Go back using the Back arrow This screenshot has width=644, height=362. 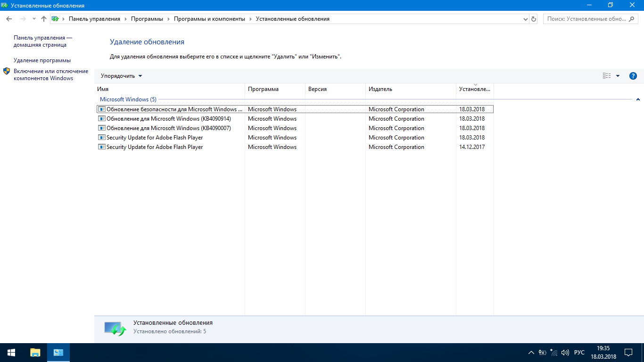(9, 19)
